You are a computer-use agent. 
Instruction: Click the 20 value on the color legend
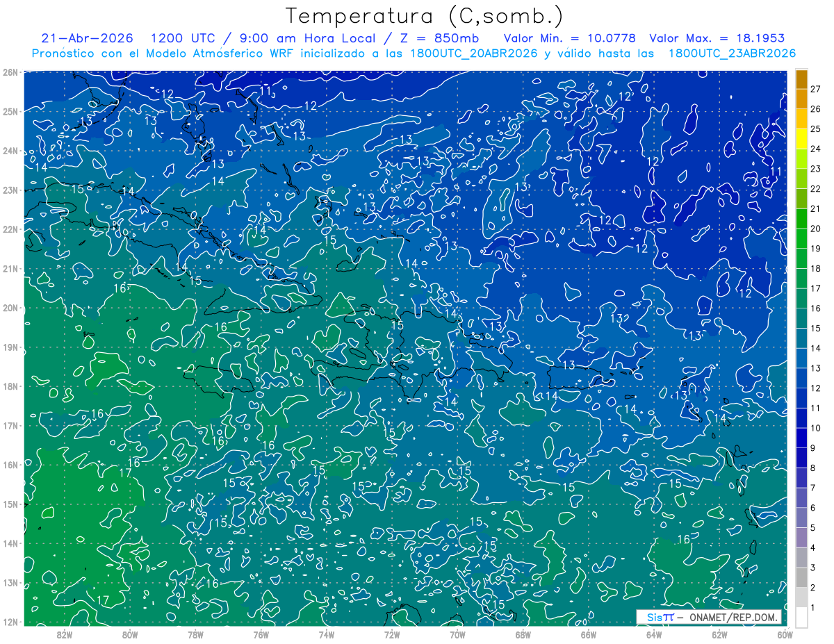tap(816, 229)
